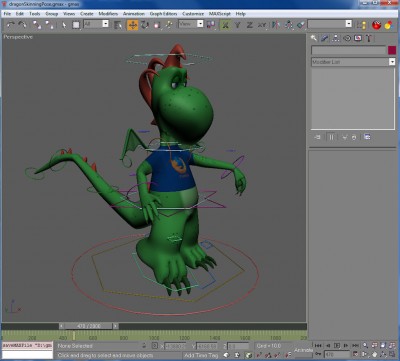Image resolution: width=400 pixels, height=361 pixels.
Task: Open the Graph Editors menu
Action: click(163, 14)
